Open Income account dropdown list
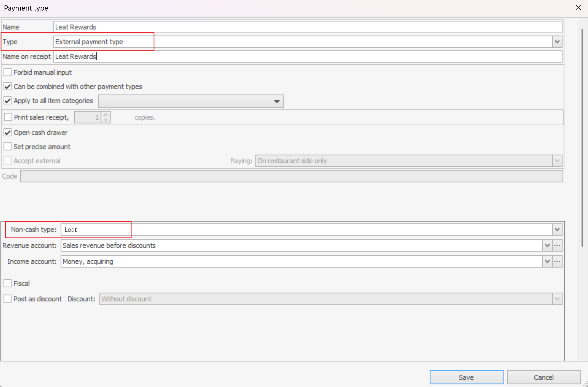The width and height of the screenshot is (588, 387). (x=547, y=261)
